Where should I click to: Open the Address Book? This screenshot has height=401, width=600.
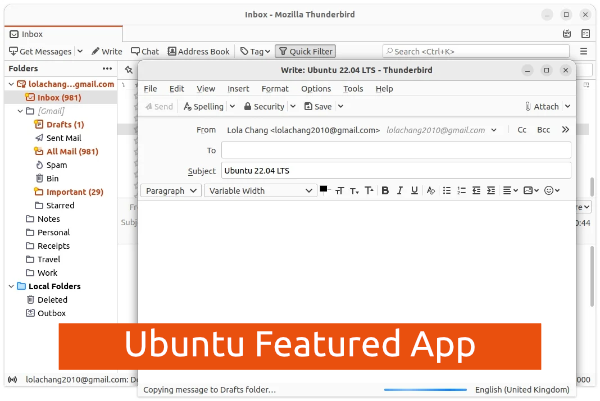tap(199, 51)
